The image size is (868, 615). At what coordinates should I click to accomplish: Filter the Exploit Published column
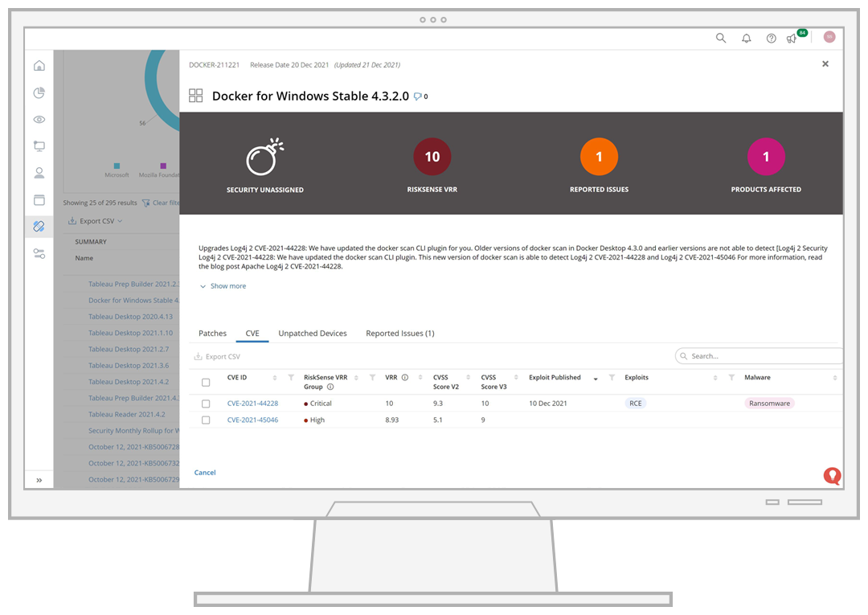[612, 378]
